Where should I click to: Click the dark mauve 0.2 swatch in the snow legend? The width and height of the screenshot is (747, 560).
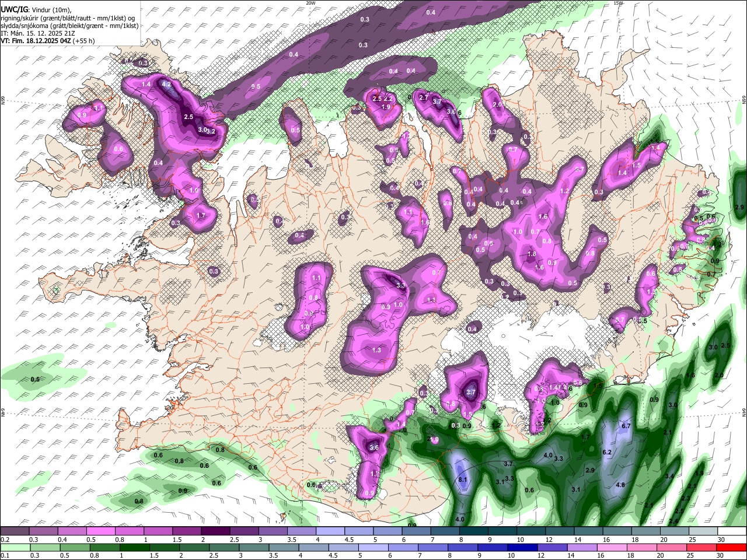coord(15,531)
